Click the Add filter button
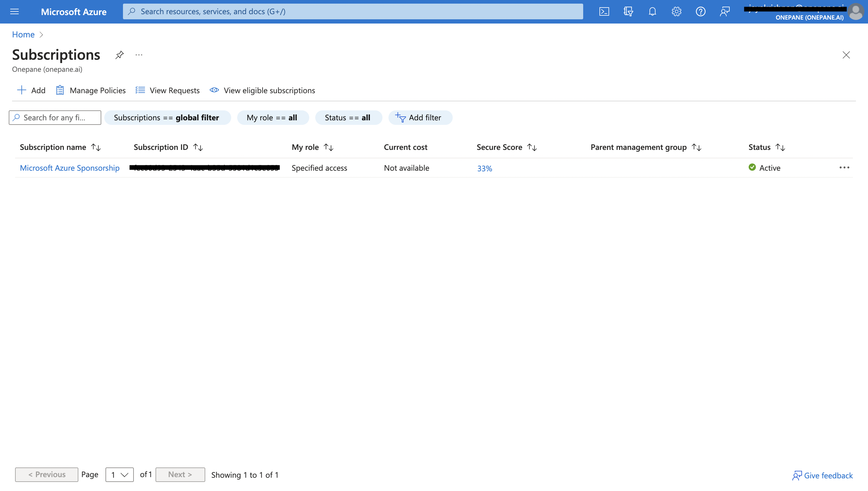The width and height of the screenshot is (868, 491). point(420,117)
